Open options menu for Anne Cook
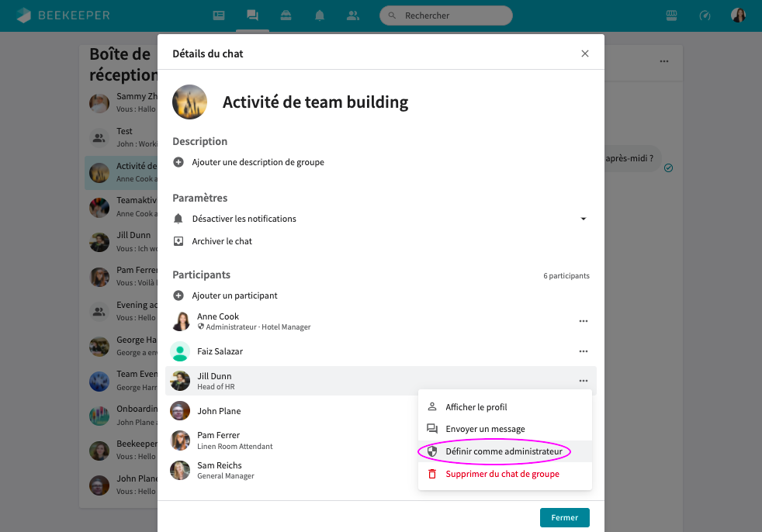Viewport: 762px width, 532px height. 584,321
